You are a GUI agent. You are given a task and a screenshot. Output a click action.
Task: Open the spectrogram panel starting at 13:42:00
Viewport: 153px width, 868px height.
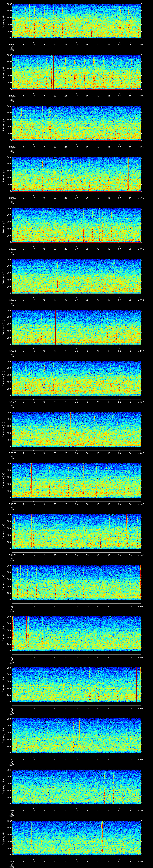(x=76, y=583)
